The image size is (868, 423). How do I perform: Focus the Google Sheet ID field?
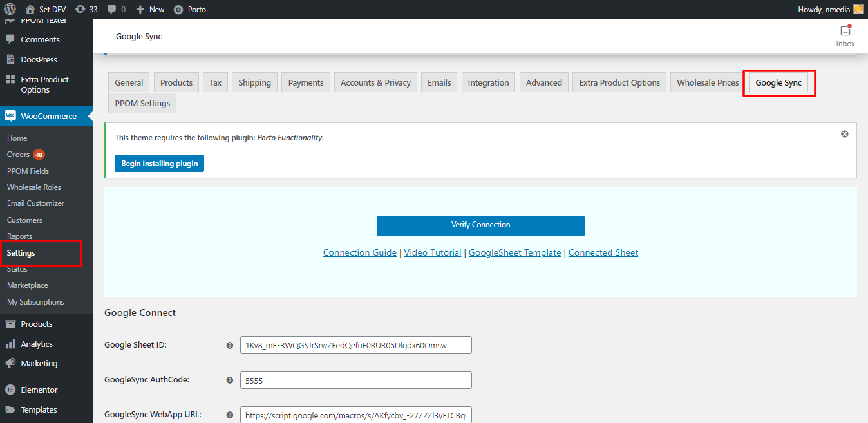(x=356, y=345)
